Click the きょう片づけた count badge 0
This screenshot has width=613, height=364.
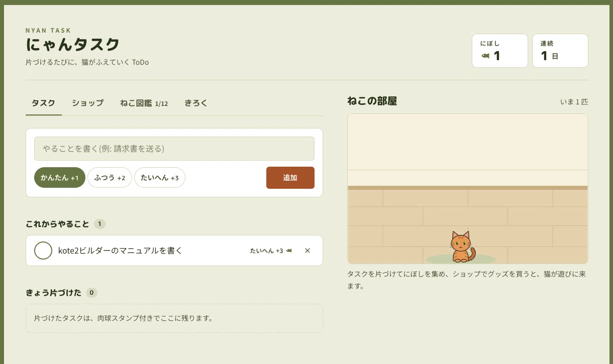91,293
